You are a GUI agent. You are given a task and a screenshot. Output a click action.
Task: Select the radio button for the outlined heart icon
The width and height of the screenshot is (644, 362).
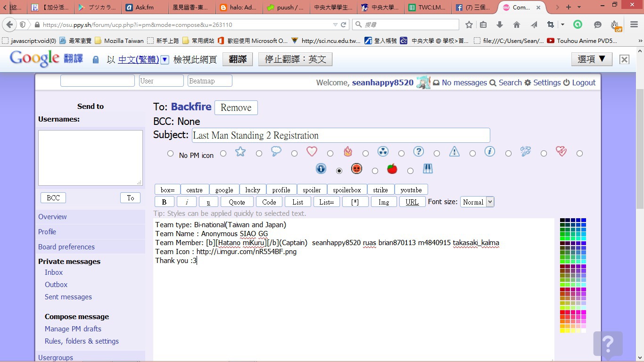(294, 153)
